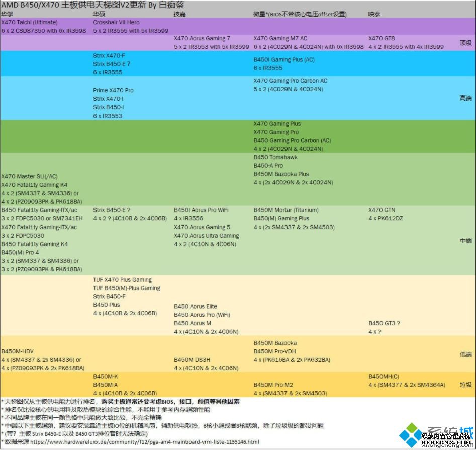Click the 映泰 column header
The image size is (476, 450).
point(374,14)
